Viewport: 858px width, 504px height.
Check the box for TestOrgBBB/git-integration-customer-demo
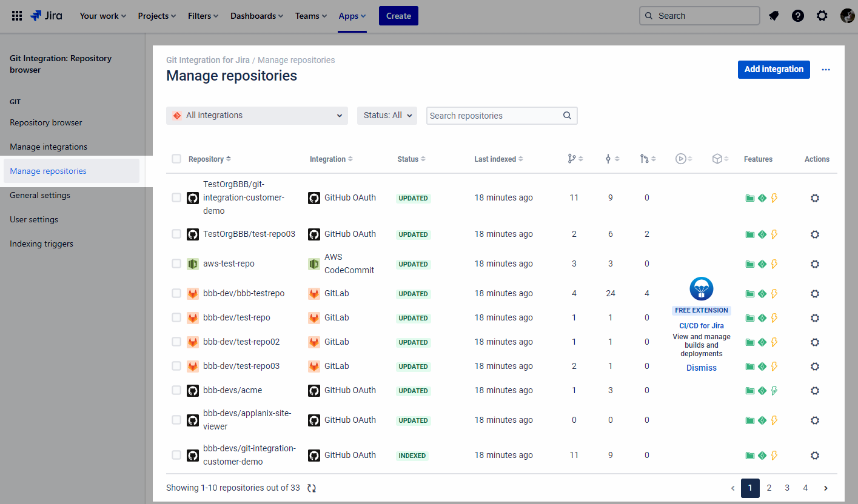coord(176,197)
